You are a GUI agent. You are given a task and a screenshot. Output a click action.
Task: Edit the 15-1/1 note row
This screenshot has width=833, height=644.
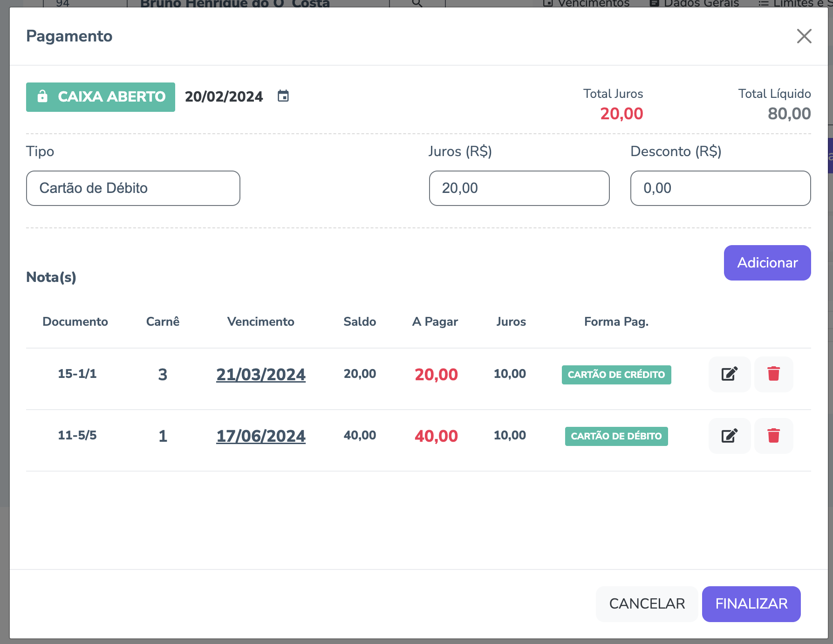(729, 374)
